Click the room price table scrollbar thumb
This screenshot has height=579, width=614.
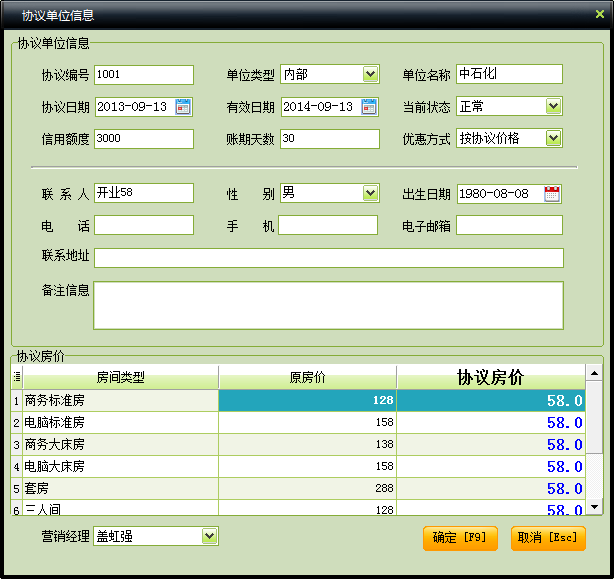tap(594, 417)
